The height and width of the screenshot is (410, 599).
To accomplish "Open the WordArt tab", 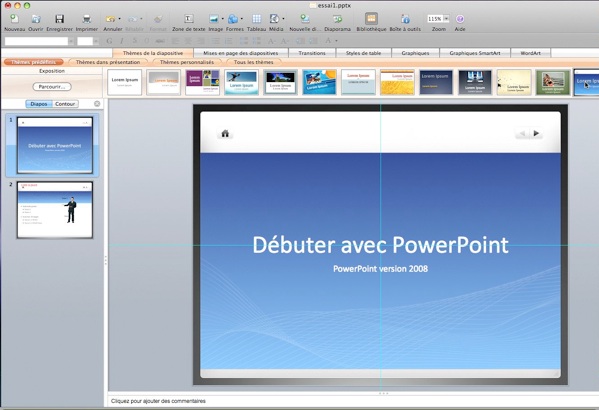I will click(x=530, y=53).
